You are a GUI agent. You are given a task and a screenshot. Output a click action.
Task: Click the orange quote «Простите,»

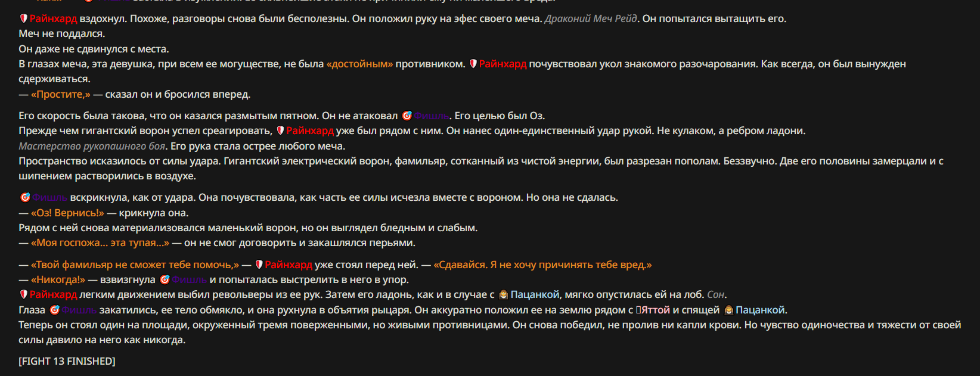click(x=61, y=94)
